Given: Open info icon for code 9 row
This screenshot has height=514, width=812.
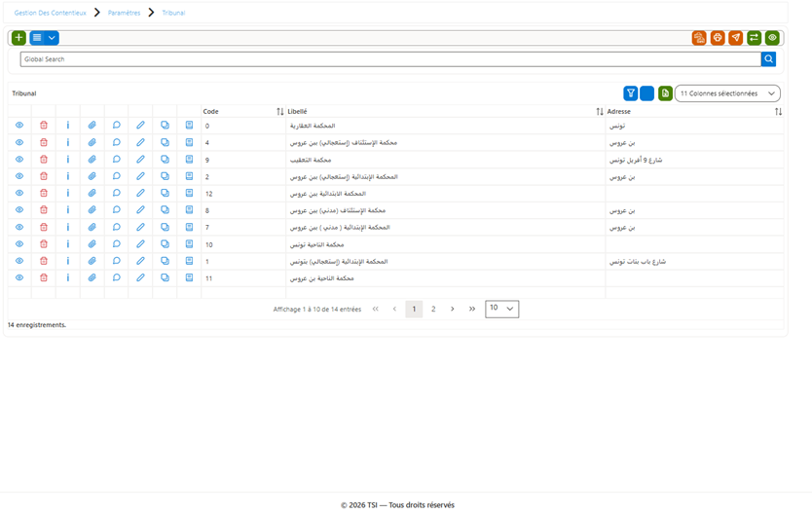Looking at the screenshot, I should coord(68,160).
